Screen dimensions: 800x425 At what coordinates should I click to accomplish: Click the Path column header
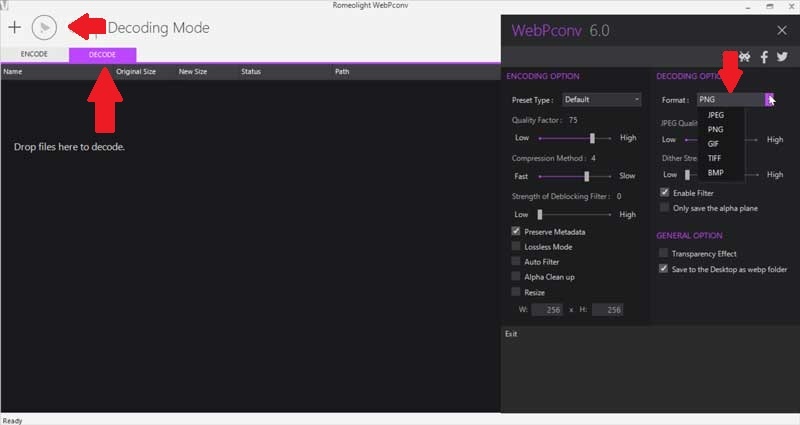pyautogui.click(x=342, y=71)
